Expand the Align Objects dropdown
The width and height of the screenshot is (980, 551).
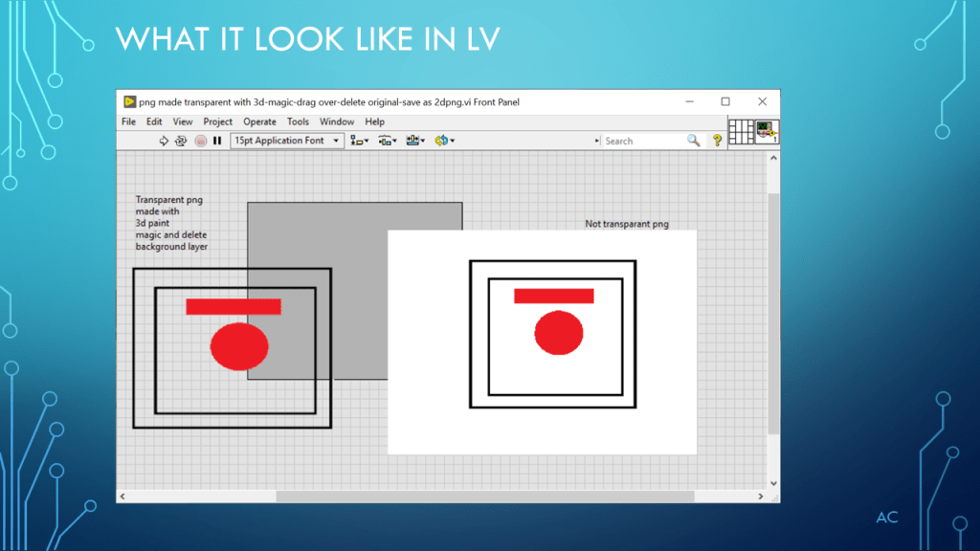(359, 141)
